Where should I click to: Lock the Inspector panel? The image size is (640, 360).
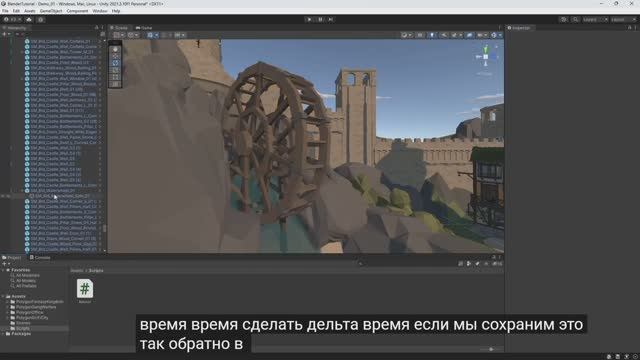click(x=629, y=28)
